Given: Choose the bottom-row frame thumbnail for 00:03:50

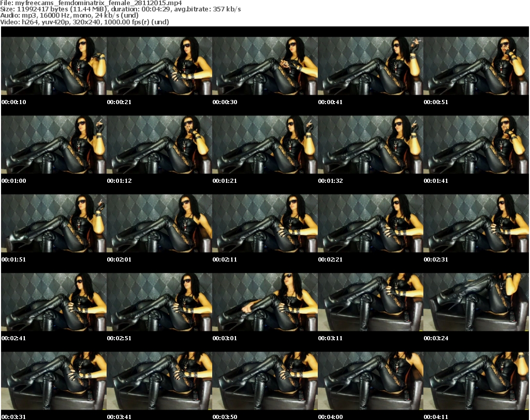Looking at the screenshot, I should [x=264, y=381].
